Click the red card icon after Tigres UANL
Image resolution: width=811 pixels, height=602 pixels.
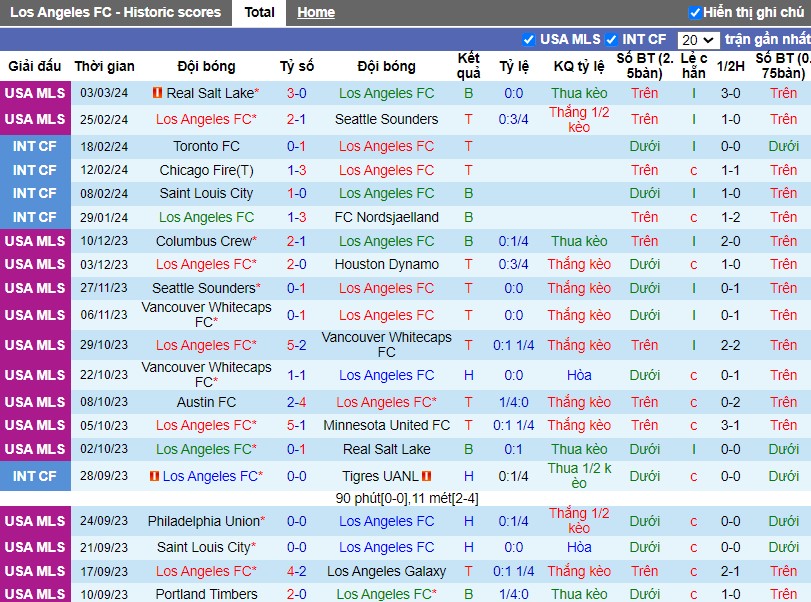click(x=426, y=475)
